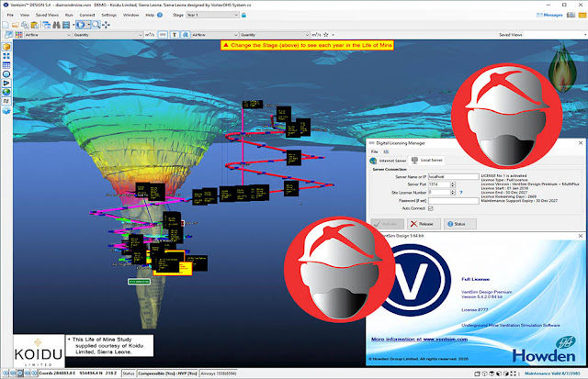Click the copy icon in toolbar
Viewport: 588px width, 379px height.
pyautogui.click(x=25, y=25)
